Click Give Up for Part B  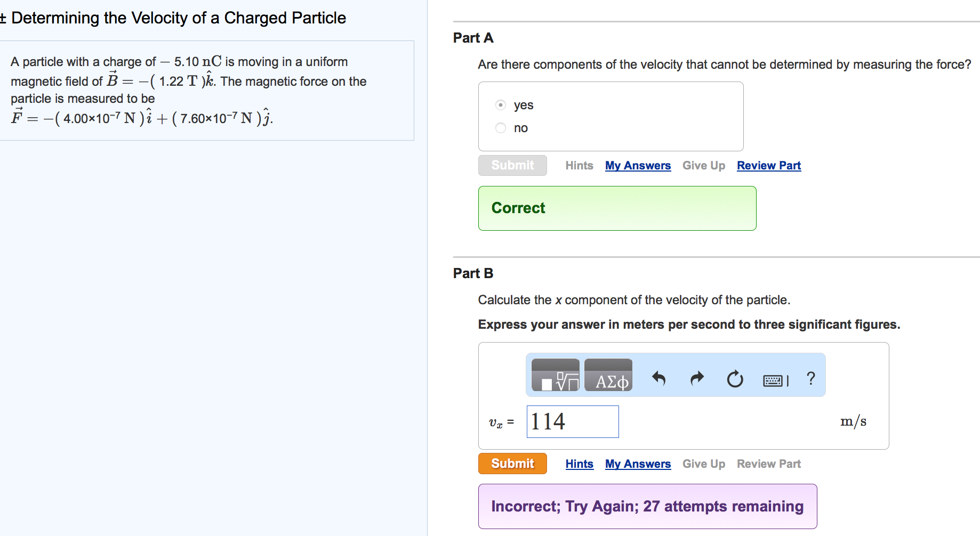703,464
